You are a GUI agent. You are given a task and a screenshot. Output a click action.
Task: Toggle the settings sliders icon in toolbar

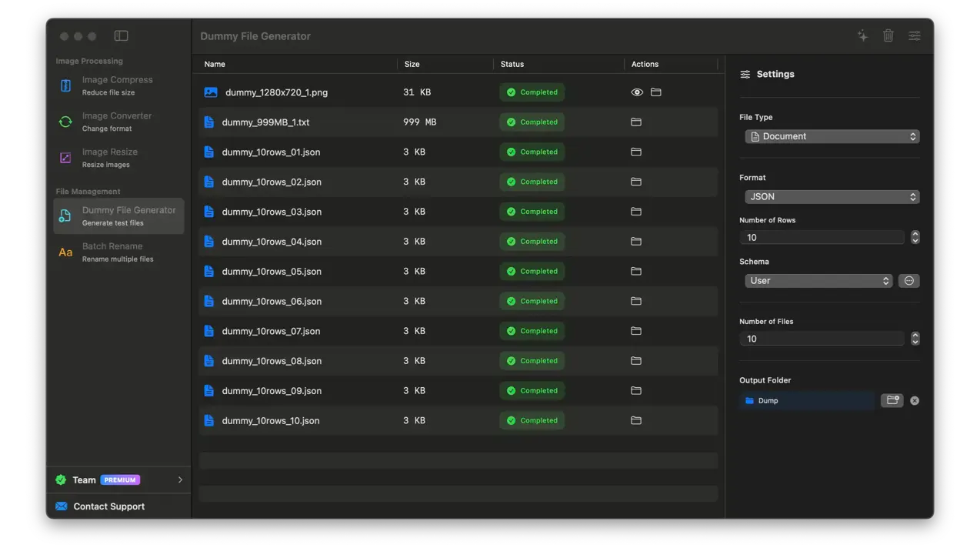[x=914, y=36]
